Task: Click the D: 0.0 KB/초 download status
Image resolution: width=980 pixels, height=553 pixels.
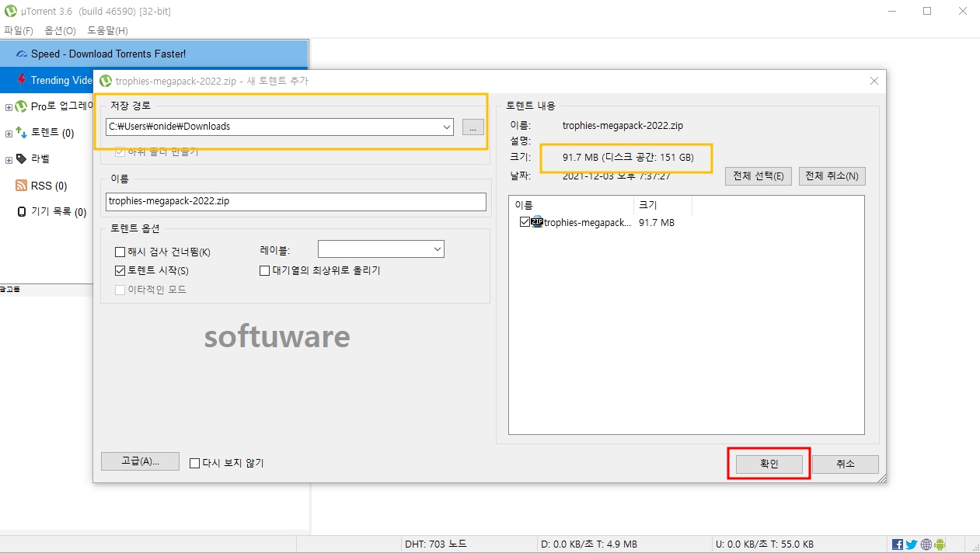Action: point(589,544)
